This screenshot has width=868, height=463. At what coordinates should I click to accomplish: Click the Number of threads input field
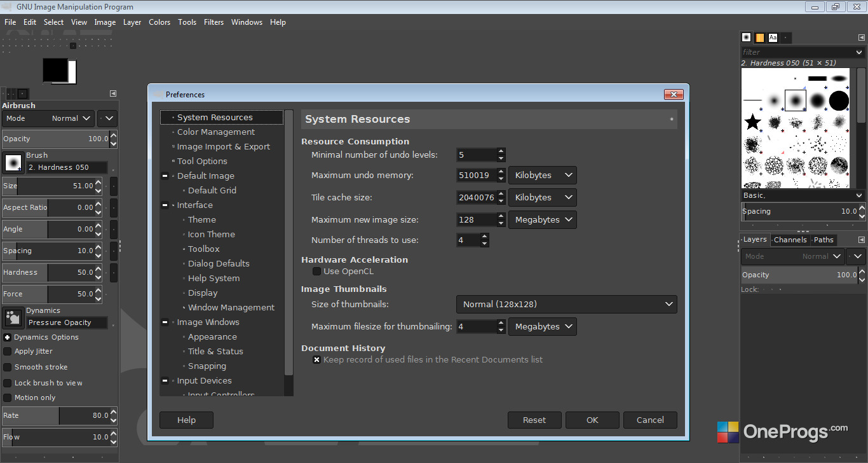[468, 240]
